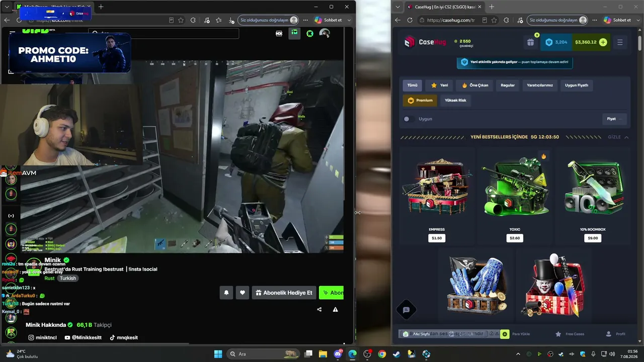Collapse the bestsellers section with GİZLE
The image size is (644, 362).
(x=618, y=137)
